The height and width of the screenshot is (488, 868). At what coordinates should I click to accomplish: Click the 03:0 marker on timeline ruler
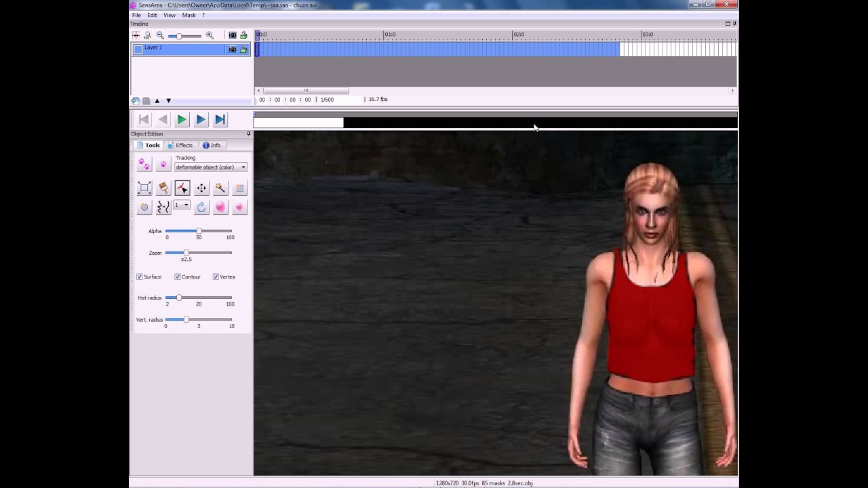click(648, 35)
